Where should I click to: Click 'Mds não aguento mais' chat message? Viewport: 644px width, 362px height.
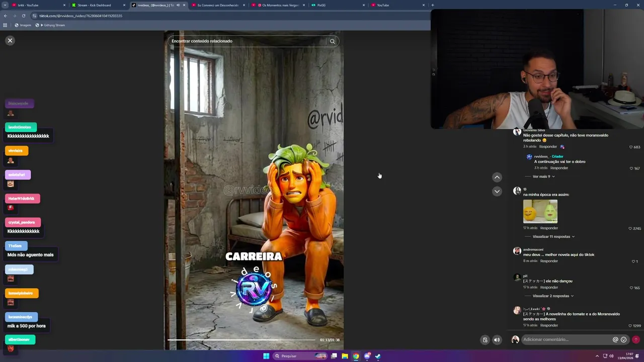click(x=30, y=255)
